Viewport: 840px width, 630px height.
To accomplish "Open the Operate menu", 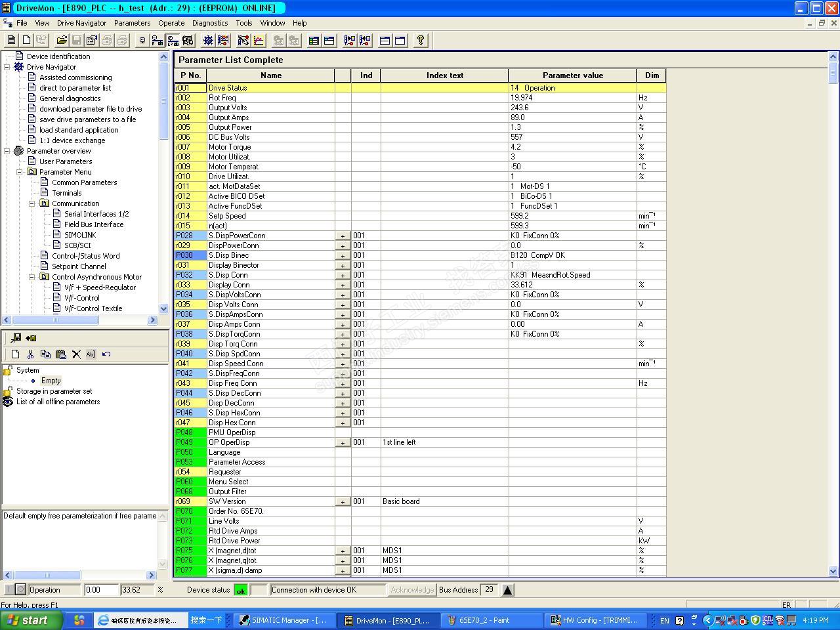I will (171, 23).
